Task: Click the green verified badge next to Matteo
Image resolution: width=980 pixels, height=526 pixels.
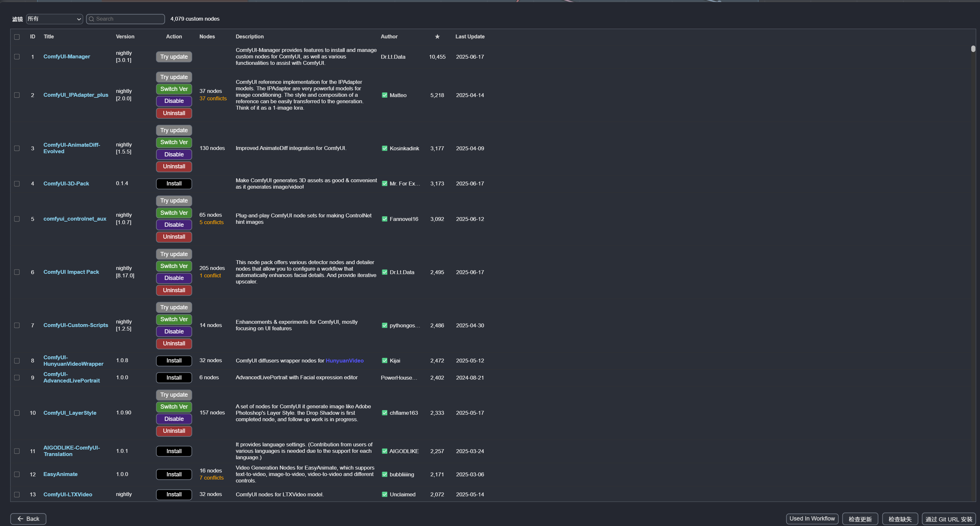Action: point(384,95)
